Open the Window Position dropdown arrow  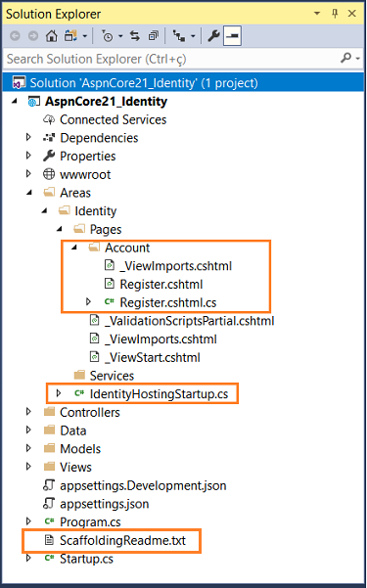click(x=317, y=14)
